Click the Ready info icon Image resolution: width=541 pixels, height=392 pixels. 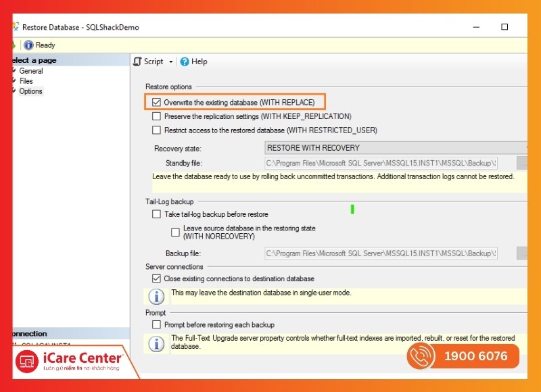[28, 45]
